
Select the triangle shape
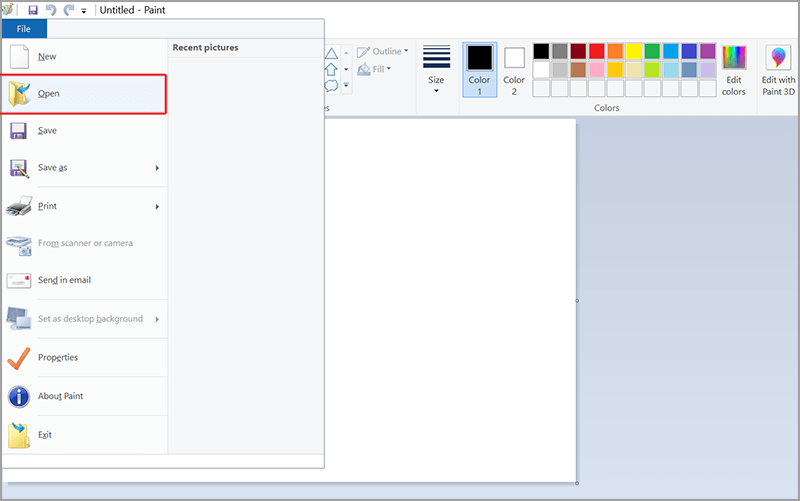coord(332,54)
